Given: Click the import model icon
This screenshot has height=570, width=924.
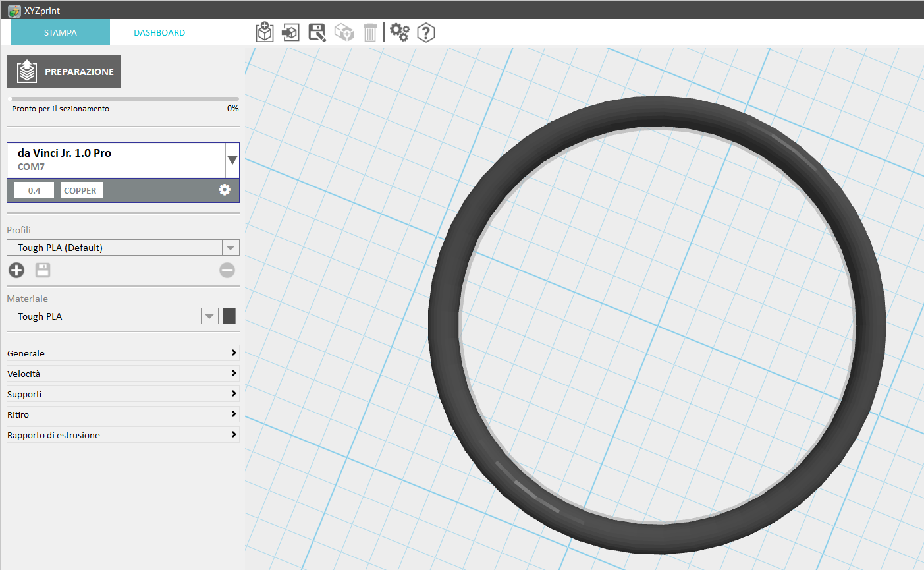Looking at the screenshot, I should click(x=290, y=32).
